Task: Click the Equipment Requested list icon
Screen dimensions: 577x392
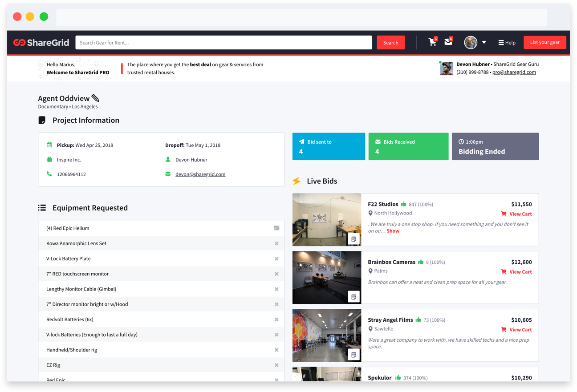Action: pos(42,208)
